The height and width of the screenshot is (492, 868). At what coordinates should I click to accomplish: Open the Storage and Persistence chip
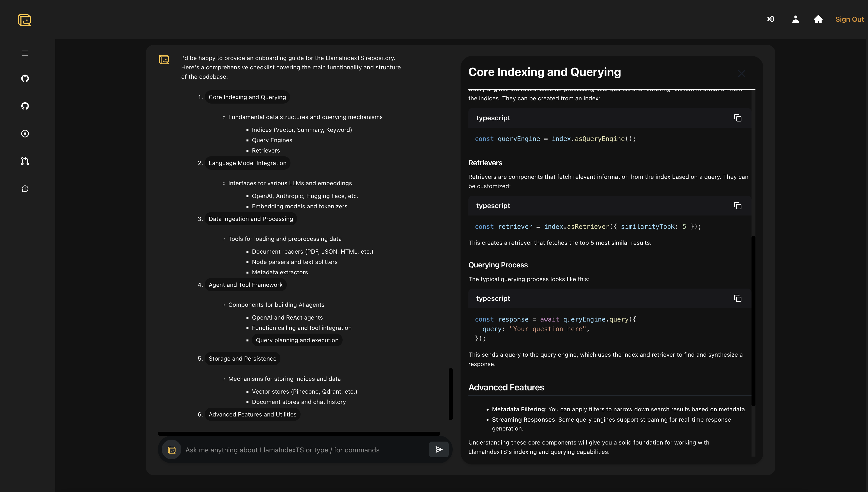[x=242, y=358]
